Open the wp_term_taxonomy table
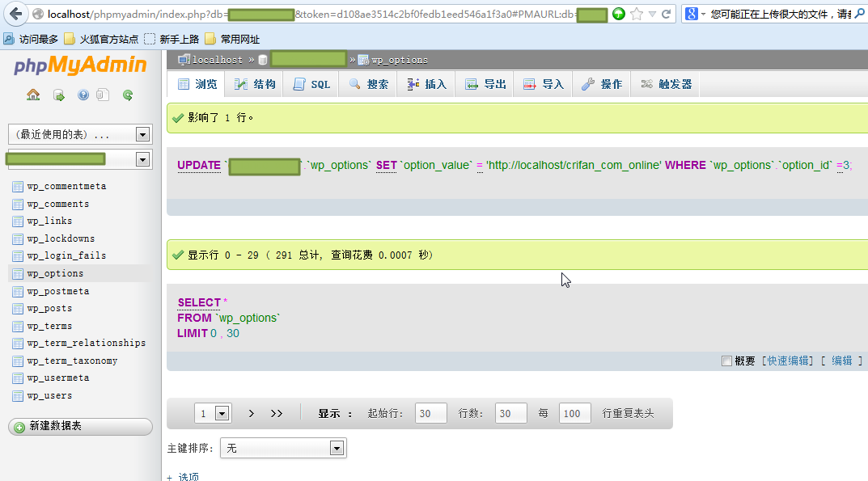The width and height of the screenshot is (868, 481). coord(73,361)
